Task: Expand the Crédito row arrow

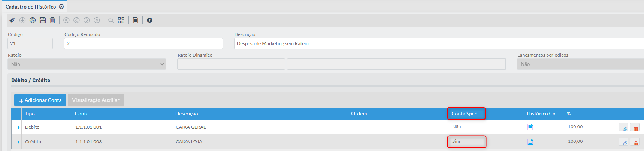Action: click(x=18, y=142)
